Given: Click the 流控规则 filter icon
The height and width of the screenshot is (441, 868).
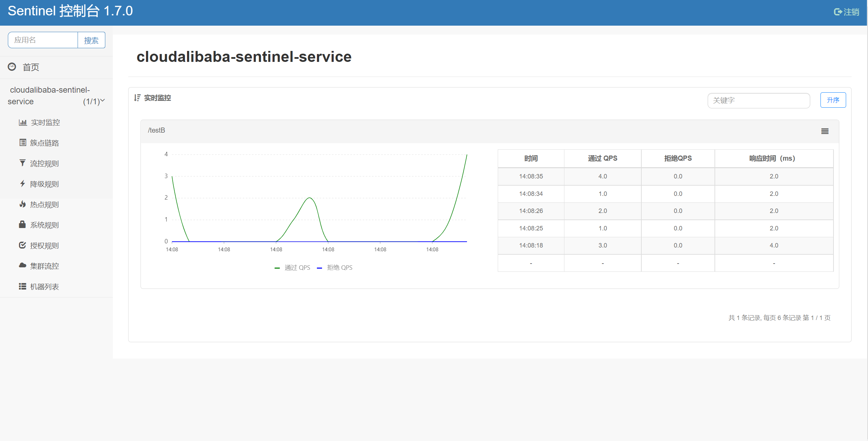Looking at the screenshot, I should point(23,163).
